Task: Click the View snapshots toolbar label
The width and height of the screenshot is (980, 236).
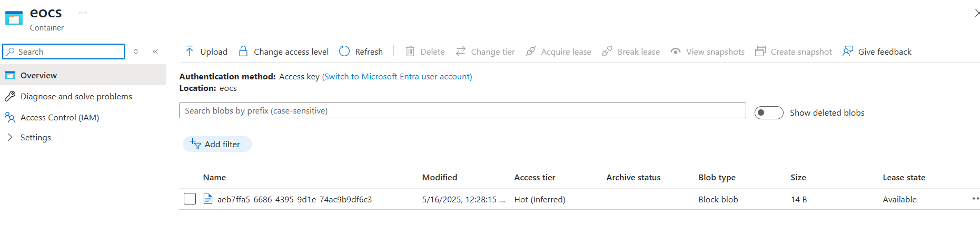Action: [x=715, y=52]
